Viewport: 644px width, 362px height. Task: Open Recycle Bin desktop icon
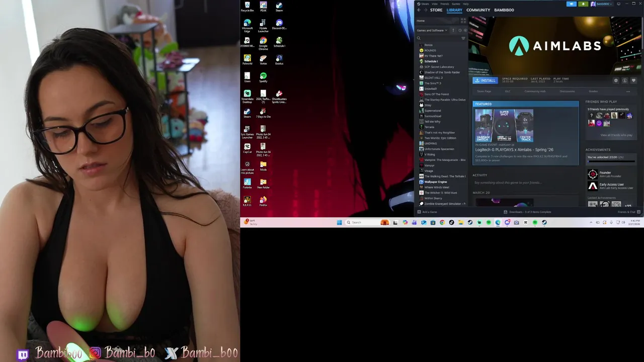pyautogui.click(x=247, y=7)
